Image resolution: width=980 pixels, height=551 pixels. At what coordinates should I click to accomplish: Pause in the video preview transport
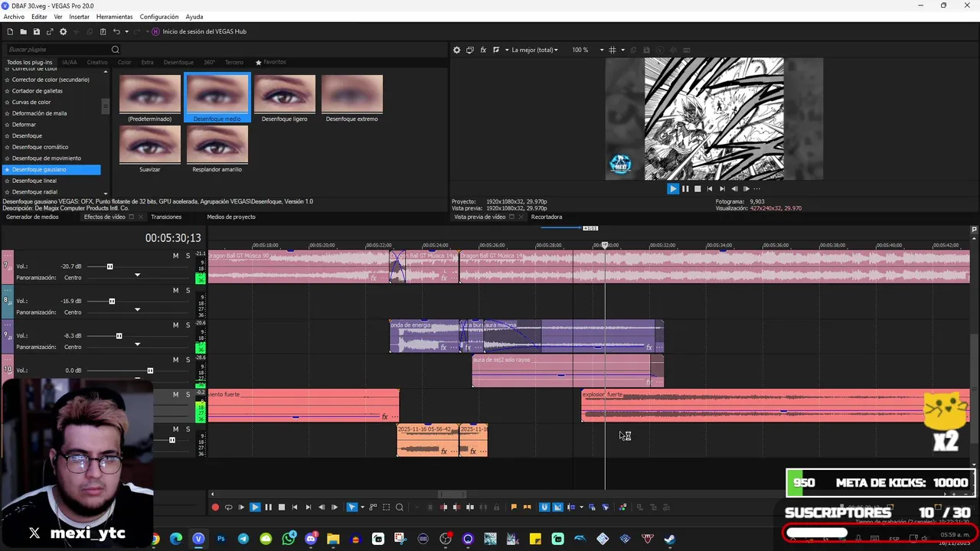685,188
